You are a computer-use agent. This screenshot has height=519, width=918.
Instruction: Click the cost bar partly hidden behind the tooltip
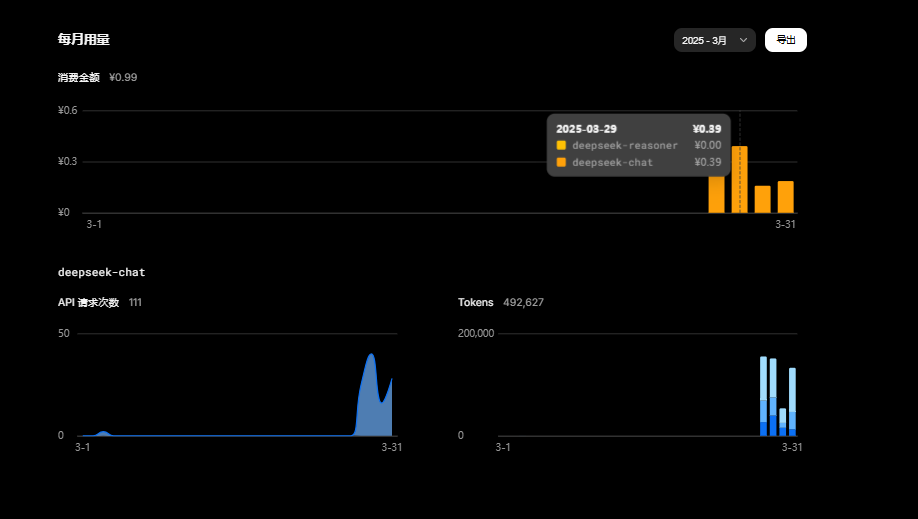point(716,195)
